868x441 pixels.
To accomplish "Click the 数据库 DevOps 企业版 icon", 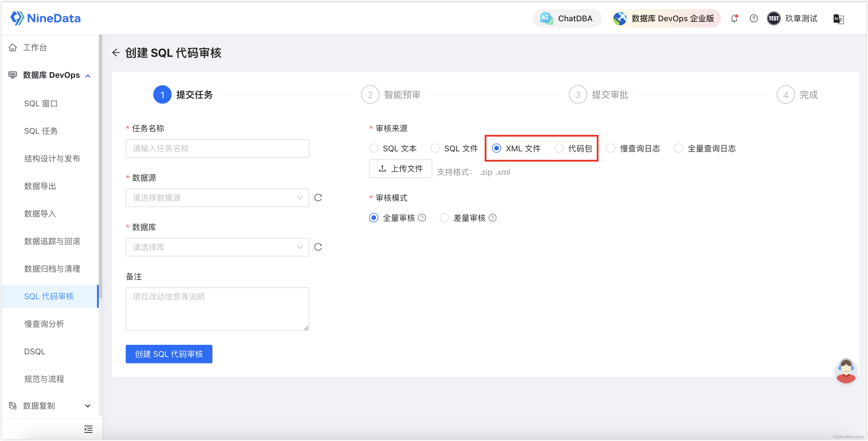I will click(x=619, y=19).
